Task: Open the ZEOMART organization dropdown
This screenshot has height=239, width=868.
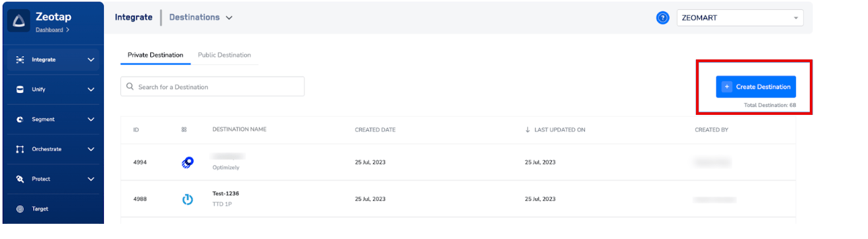Action: click(x=740, y=18)
